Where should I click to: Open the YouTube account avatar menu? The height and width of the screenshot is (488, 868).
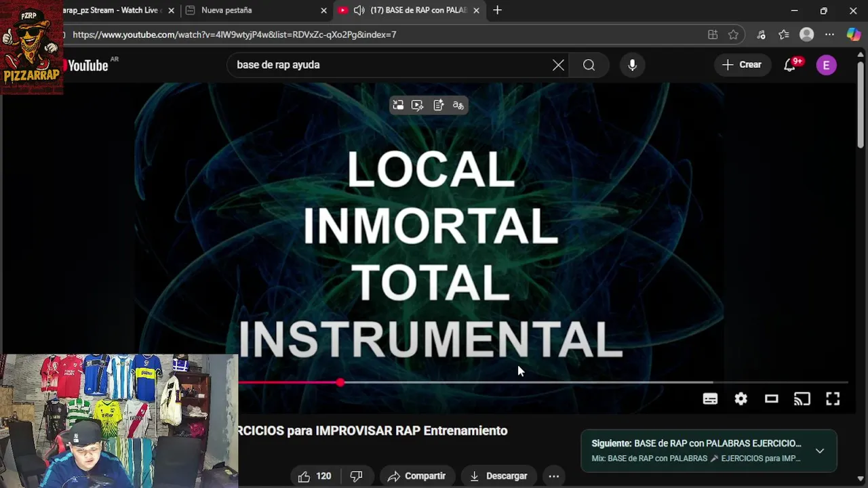826,65
